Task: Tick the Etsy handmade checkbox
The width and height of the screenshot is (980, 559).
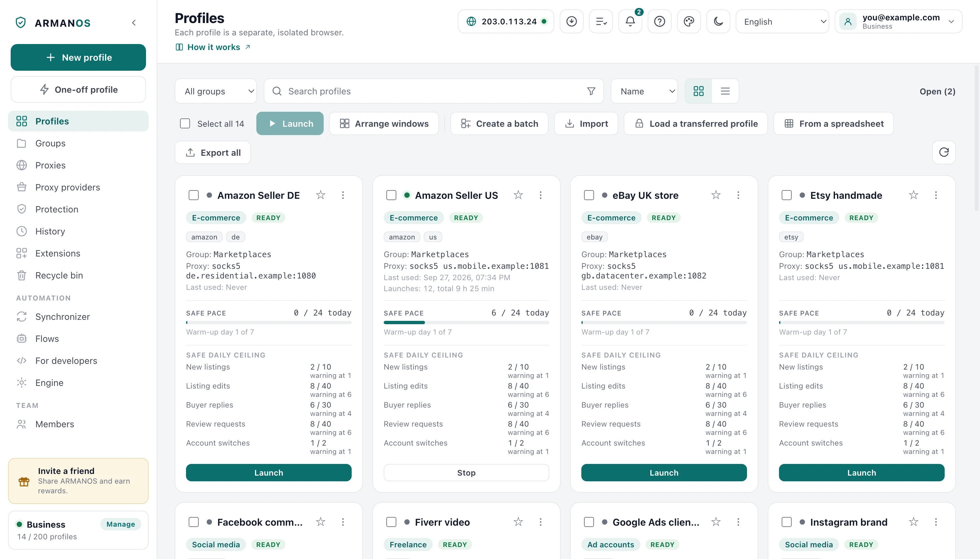Action: click(x=786, y=195)
